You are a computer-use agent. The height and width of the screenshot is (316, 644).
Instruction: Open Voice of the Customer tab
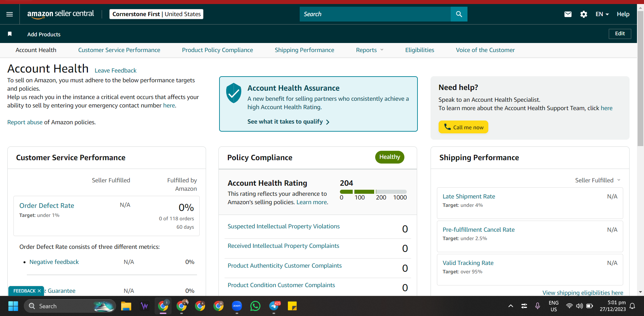point(485,50)
